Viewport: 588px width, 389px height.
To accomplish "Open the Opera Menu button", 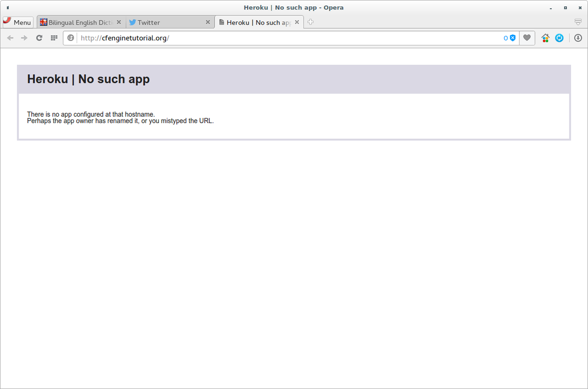I will tap(18, 22).
